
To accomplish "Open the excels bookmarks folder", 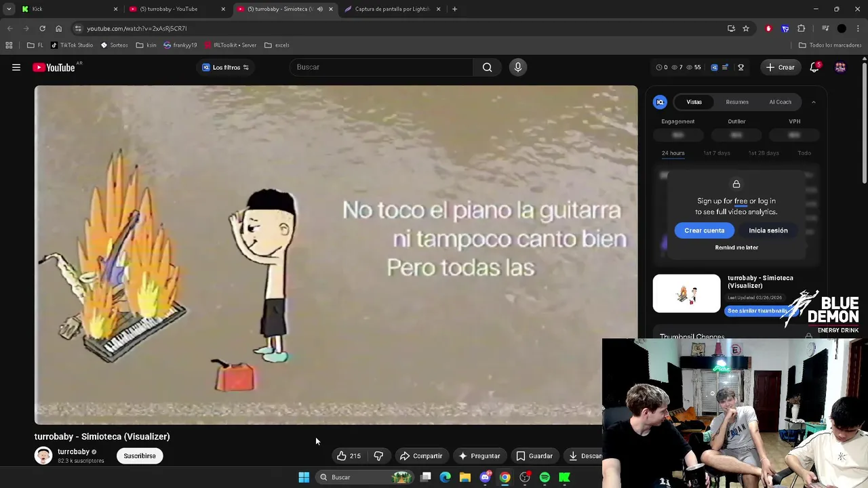I will (277, 45).
